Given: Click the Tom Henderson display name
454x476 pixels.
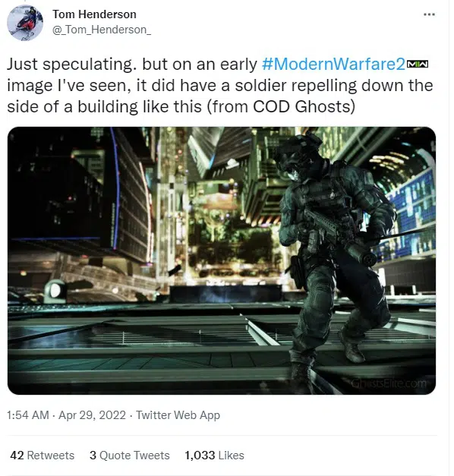Looking at the screenshot, I should (x=94, y=14).
